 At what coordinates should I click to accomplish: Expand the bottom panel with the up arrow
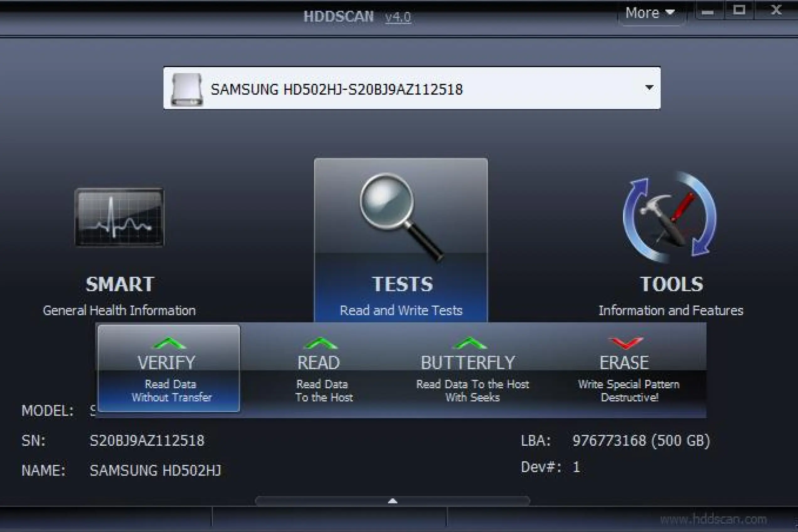click(392, 501)
